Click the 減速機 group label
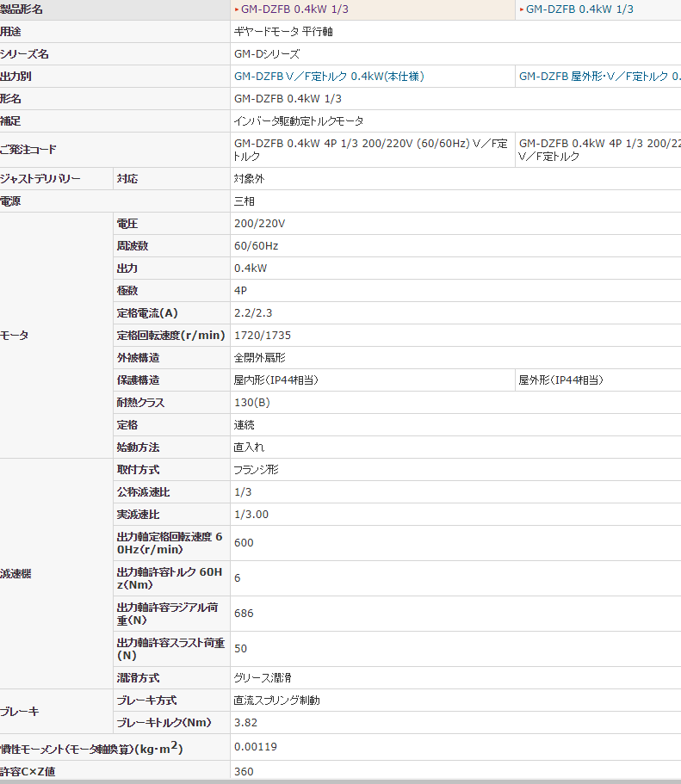 tap(15, 574)
